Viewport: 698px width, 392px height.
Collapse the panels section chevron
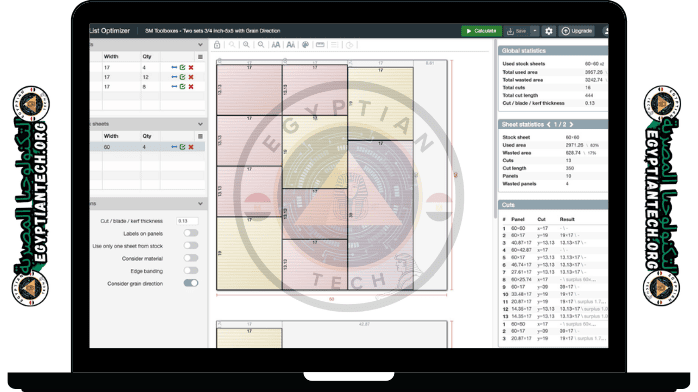200,44
